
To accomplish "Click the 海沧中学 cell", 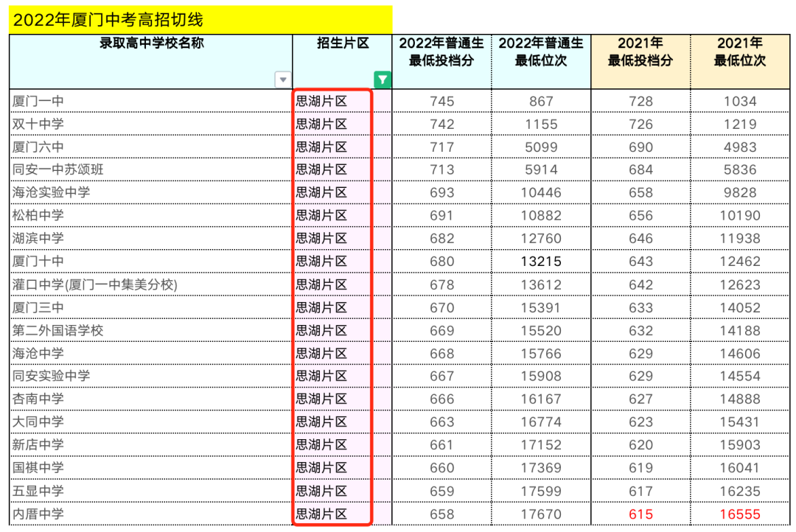I will pos(151,353).
